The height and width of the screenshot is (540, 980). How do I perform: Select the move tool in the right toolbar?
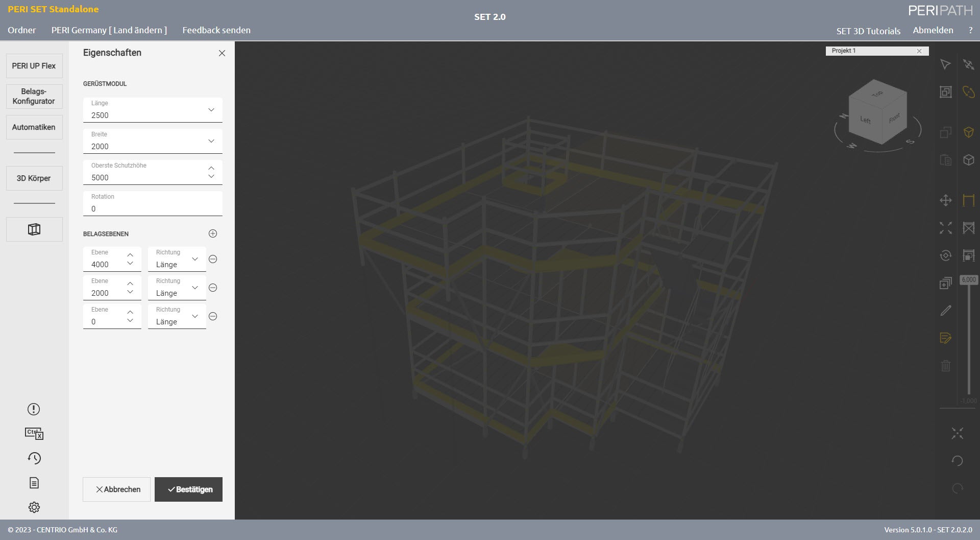pos(946,200)
